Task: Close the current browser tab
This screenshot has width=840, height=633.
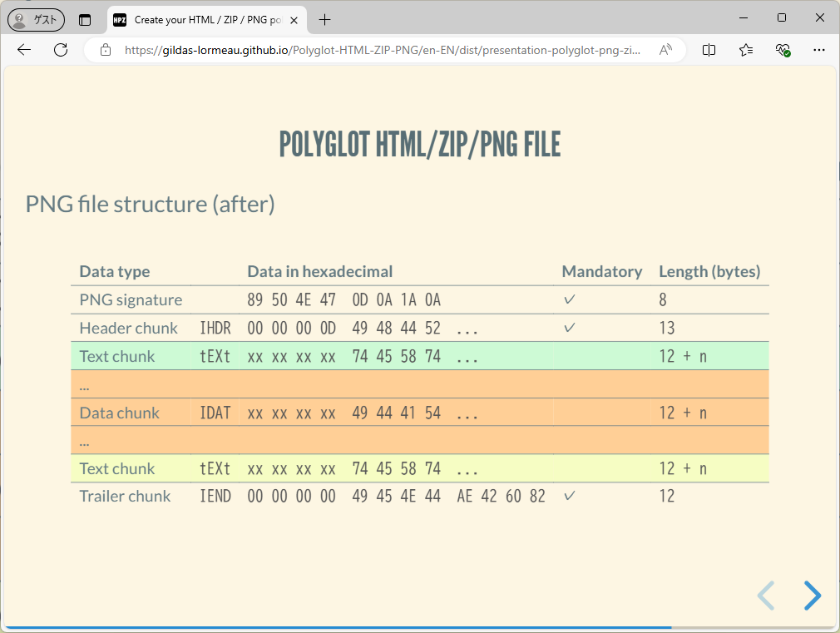Action: point(293,19)
